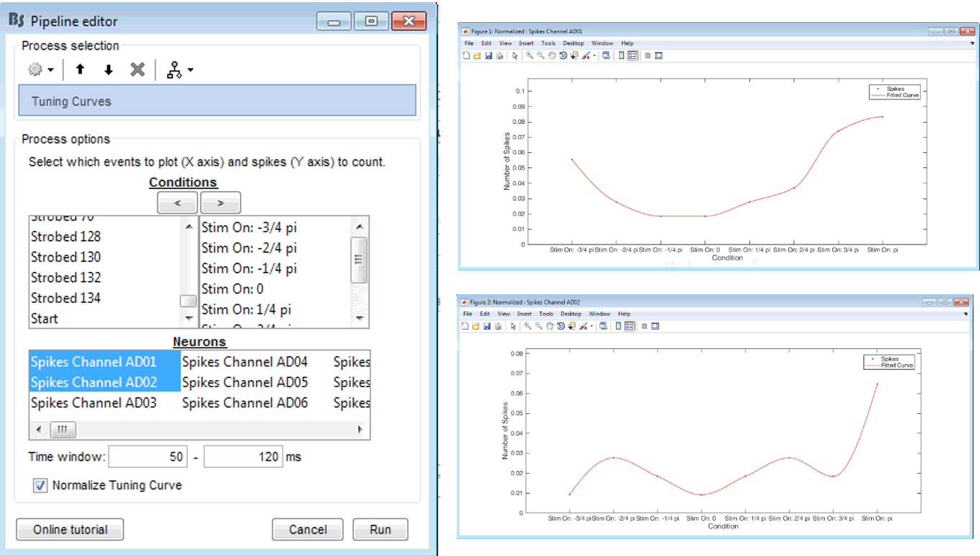Click Print icon in Figure 1 toolbar
The height and width of the screenshot is (556, 980).
click(499, 56)
